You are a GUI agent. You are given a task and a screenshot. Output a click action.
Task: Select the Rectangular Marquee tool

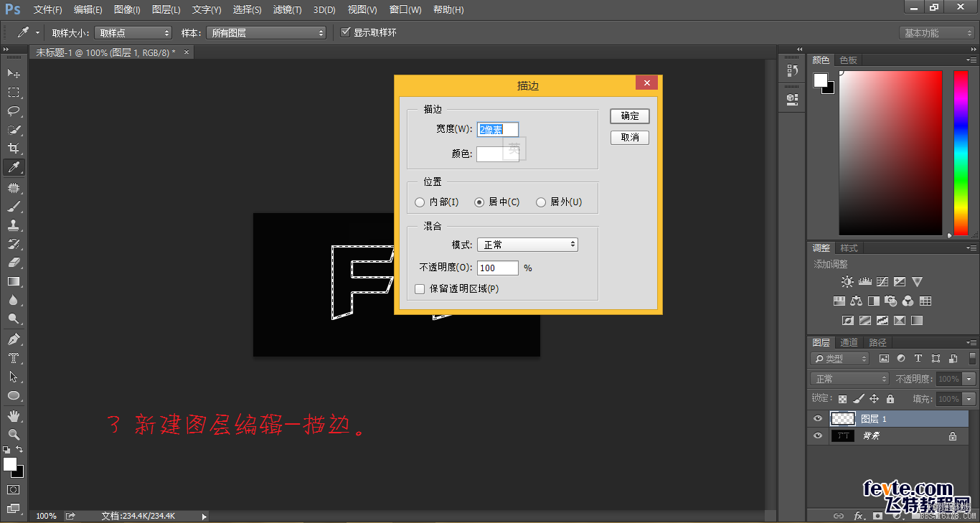[13, 93]
